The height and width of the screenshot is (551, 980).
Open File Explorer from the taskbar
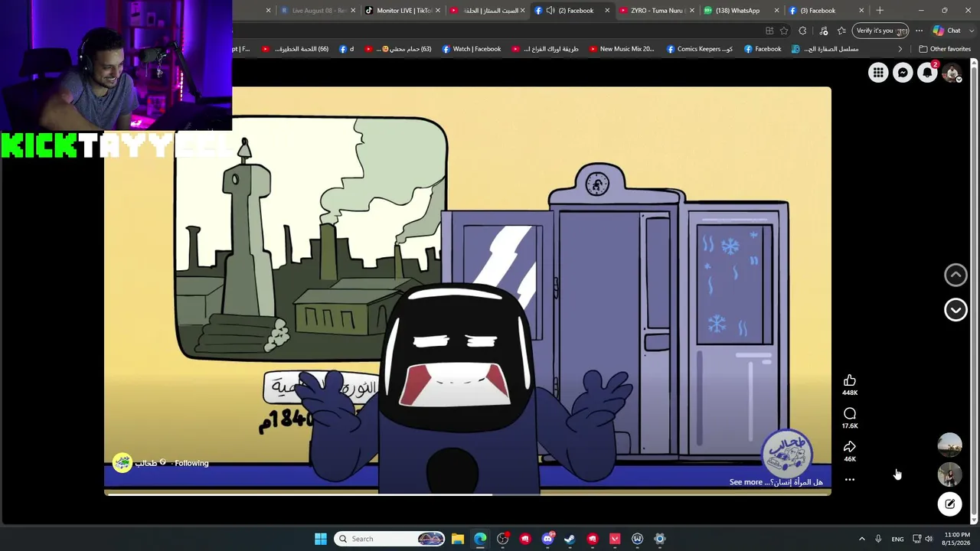[x=458, y=539]
